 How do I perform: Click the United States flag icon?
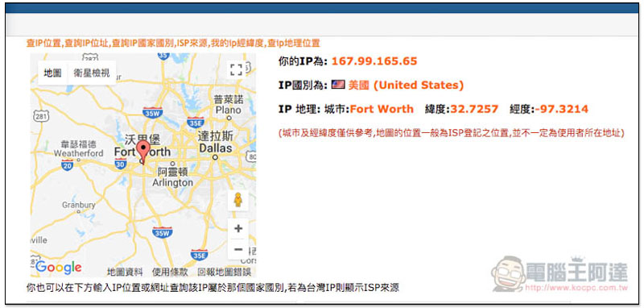337,85
